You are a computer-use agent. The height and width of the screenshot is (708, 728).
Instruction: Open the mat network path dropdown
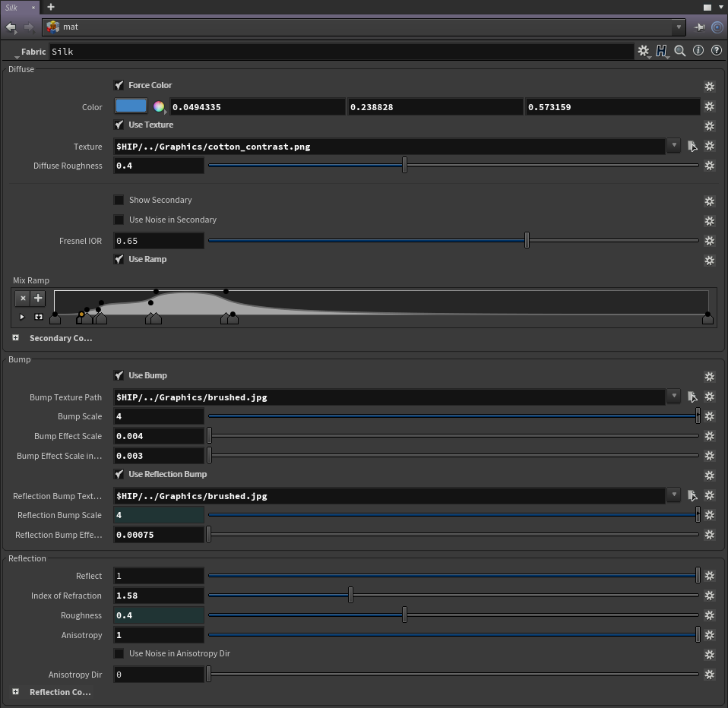[x=679, y=27]
